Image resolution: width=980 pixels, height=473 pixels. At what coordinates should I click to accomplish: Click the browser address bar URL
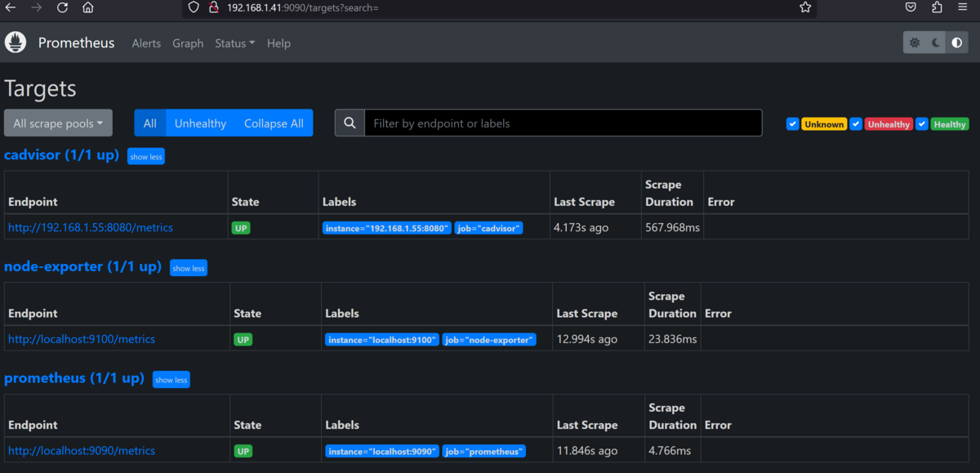[302, 7]
